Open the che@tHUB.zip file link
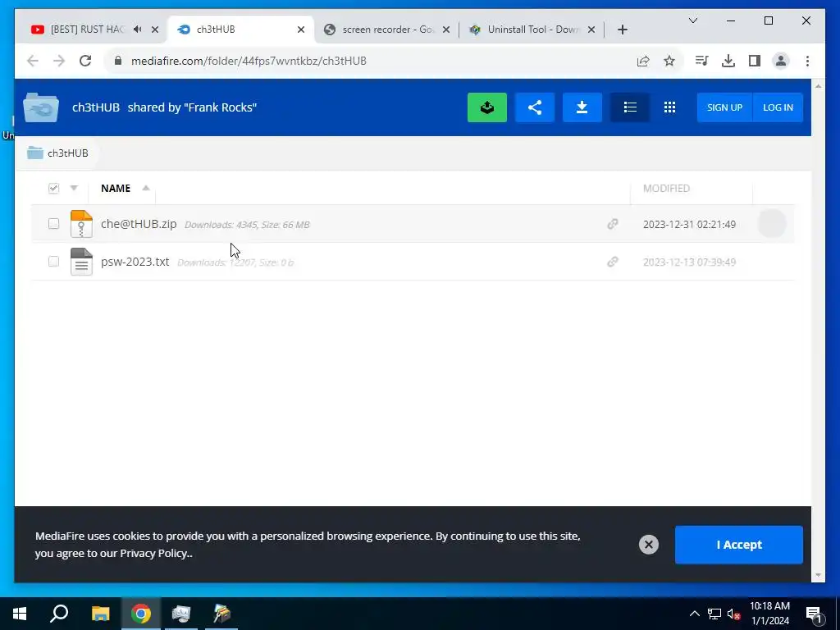Viewport: 840px width, 630px height. [x=139, y=224]
